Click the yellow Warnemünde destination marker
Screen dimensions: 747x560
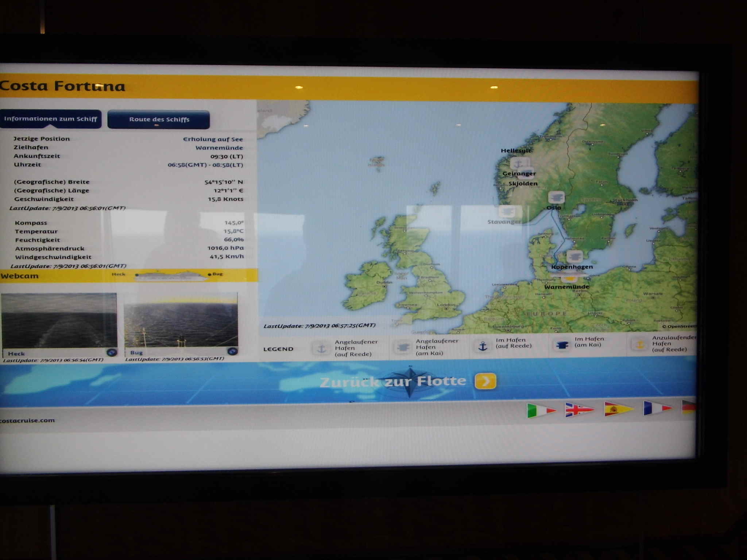(x=569, y=279)
